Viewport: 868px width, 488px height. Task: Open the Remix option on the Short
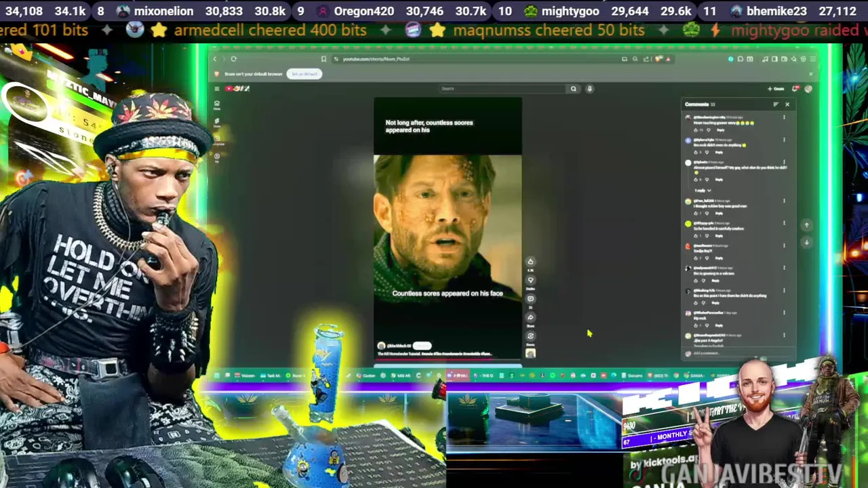point(530,335)
